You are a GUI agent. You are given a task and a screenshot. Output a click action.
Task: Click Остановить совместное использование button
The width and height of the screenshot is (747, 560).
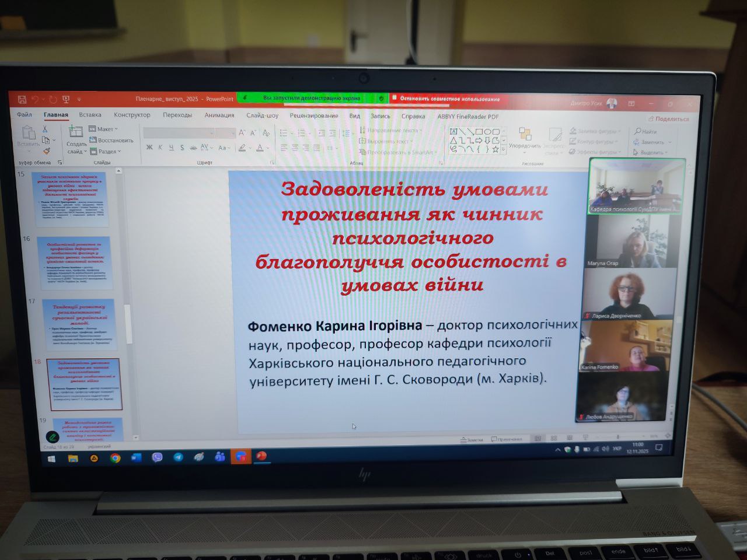pos(448,99)
